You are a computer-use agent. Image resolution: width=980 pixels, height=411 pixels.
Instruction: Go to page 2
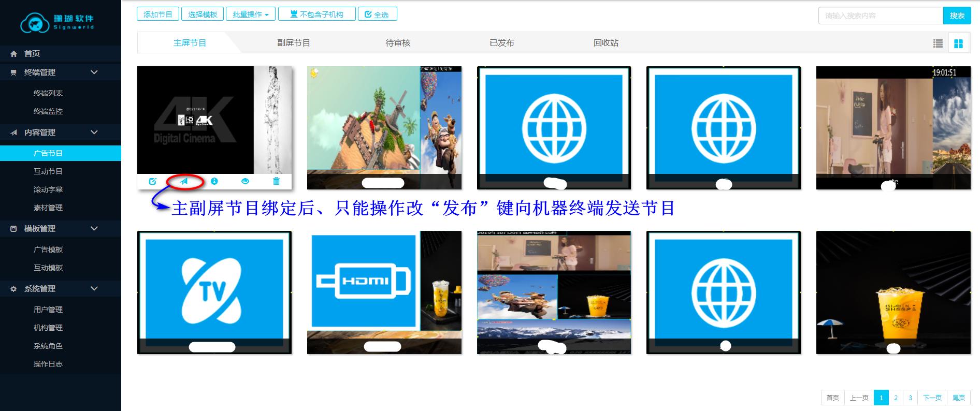tap(896, 398)
